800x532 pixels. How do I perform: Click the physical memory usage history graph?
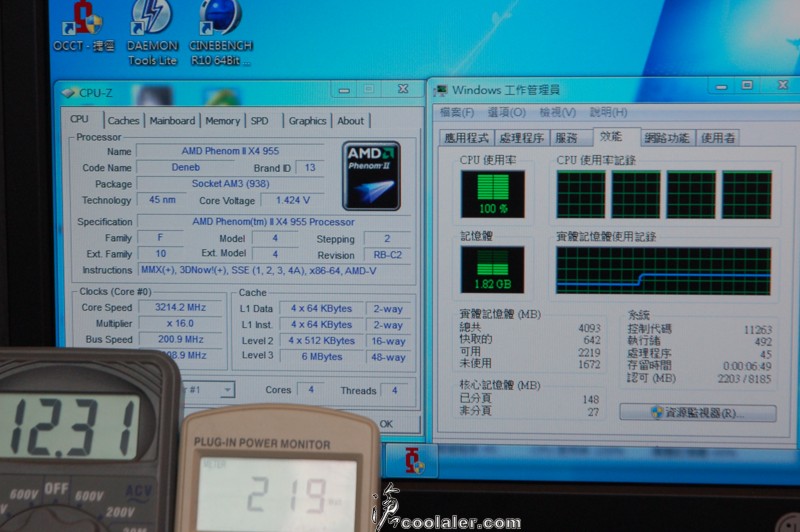[663, 271]
